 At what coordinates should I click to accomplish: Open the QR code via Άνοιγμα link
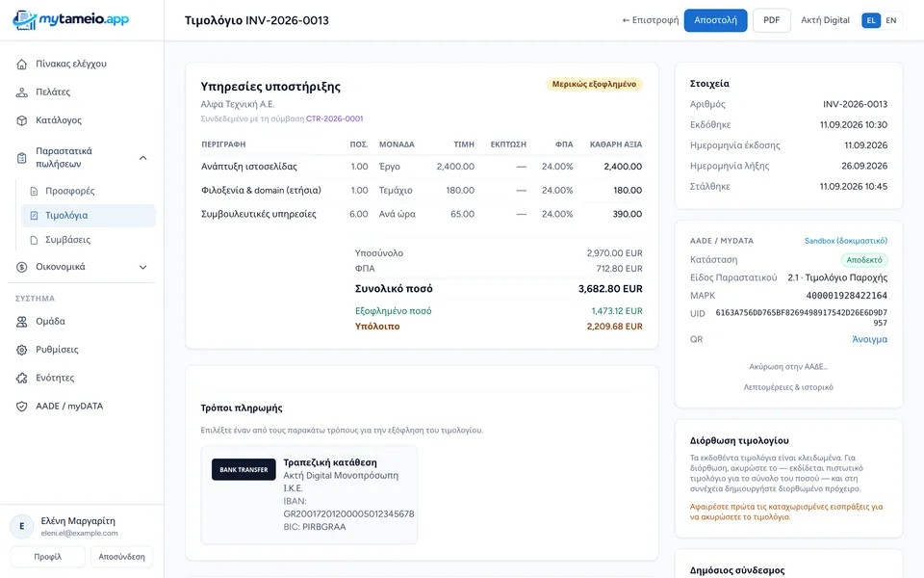click(869, 339)
